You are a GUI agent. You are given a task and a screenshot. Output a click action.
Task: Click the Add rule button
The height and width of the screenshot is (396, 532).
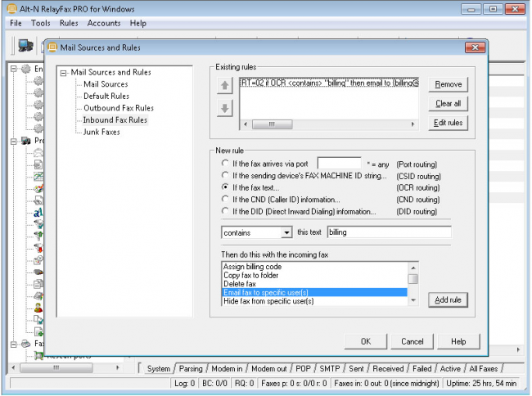click(x=448, y=299)
